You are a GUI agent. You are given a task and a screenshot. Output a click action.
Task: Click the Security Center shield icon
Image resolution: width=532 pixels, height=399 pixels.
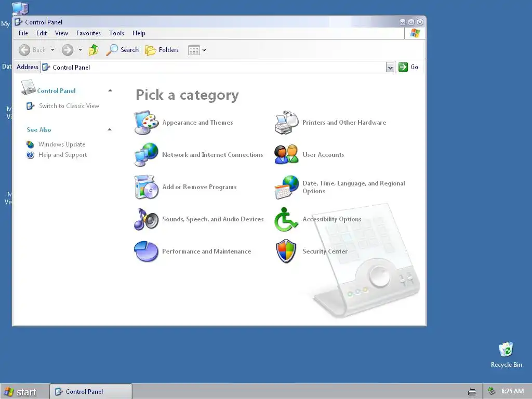pyautogui.click(x=286, y=251)
